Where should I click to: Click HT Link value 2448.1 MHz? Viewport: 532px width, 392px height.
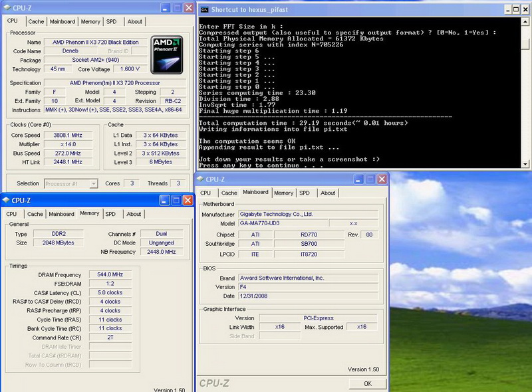(68, 162)
